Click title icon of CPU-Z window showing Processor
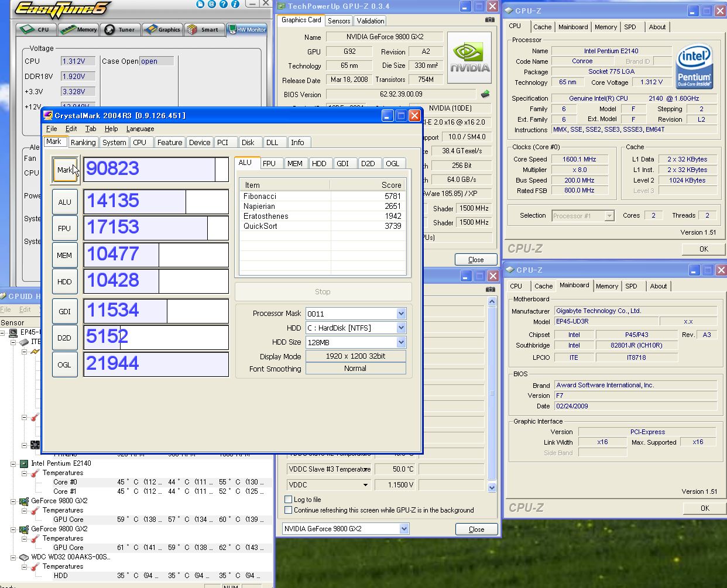Viewport: 727px width, 588px height. click(x=509, y=11)
